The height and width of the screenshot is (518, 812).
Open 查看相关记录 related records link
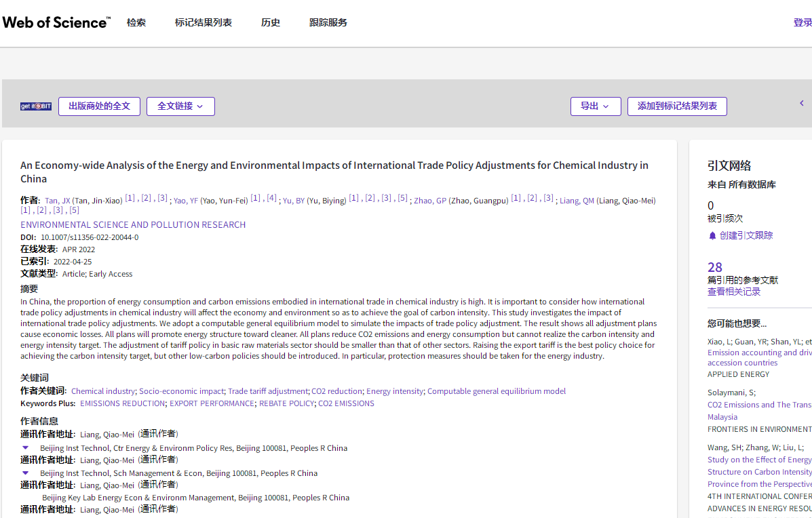pyautogui.click(x=734, y=292)
